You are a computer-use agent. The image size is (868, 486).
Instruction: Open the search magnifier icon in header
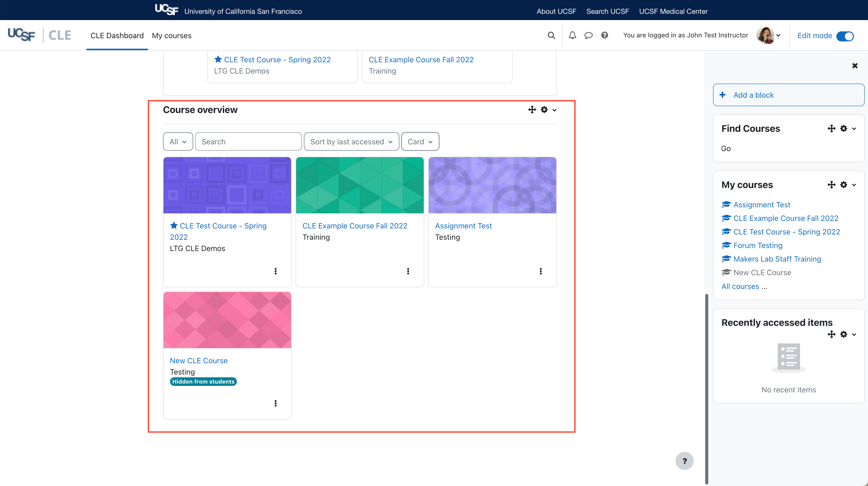pos(551,35)
